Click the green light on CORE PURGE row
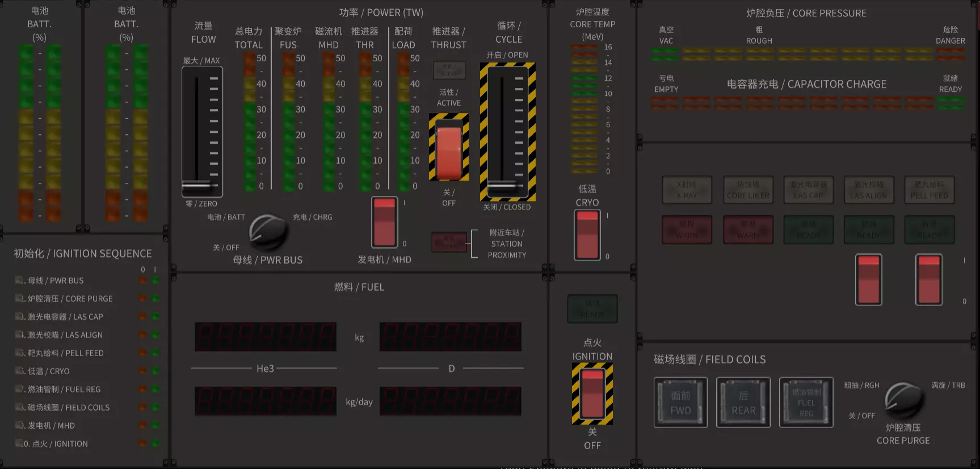980x469 pixels. coord(155,299)
